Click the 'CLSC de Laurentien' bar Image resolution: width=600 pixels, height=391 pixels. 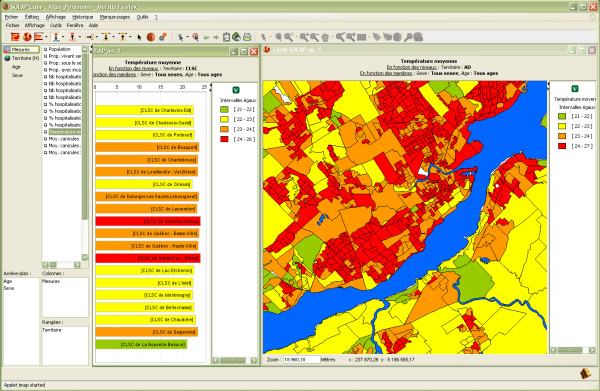pyautogui.click(x=147, y=209)
